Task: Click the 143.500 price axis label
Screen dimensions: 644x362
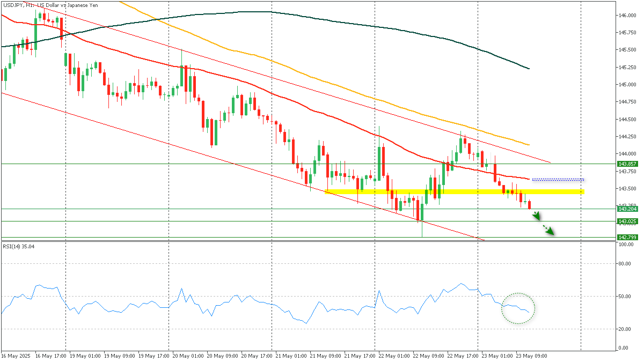Action: pyautogui.click(x=627, y=189)
